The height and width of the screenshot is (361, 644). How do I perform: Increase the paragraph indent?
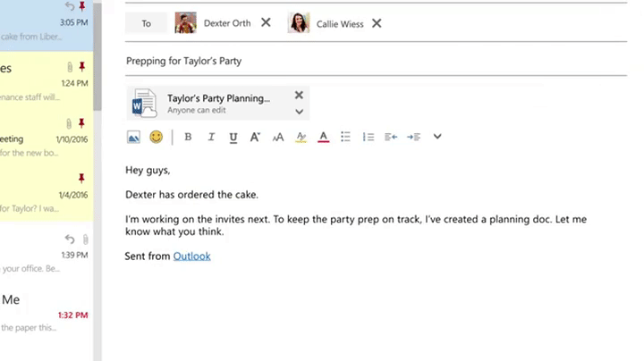click(x=413, y=137)
